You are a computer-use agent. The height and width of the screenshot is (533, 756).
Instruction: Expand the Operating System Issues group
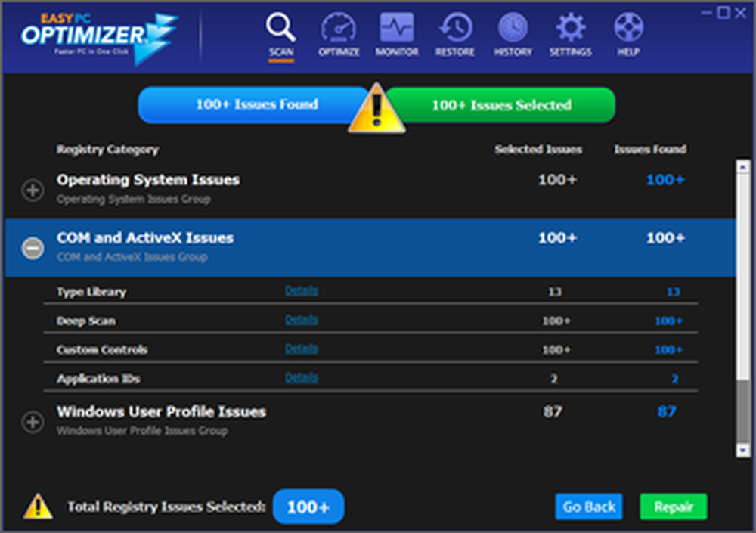(x=33, y=190)
